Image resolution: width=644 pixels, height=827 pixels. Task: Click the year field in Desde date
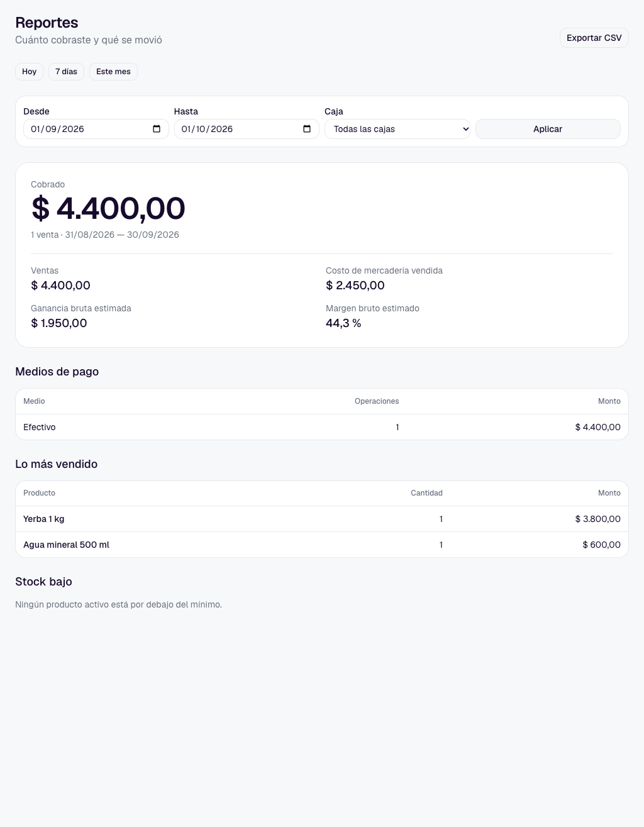click(73, 129)
